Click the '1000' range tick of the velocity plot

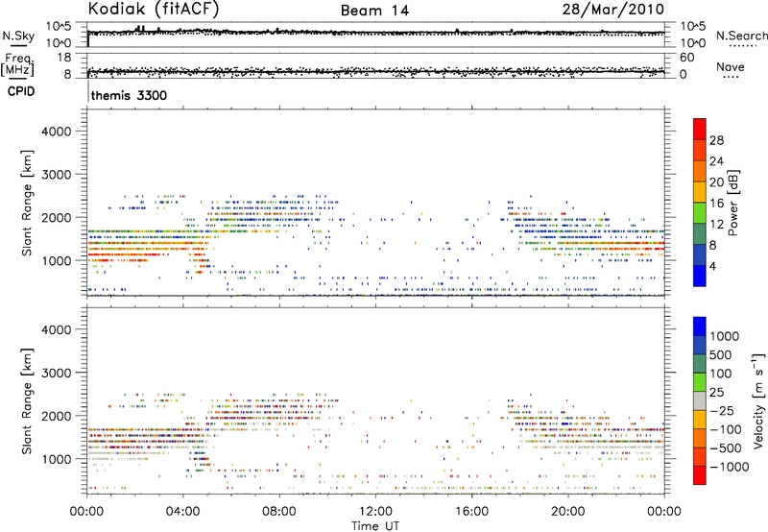(57, 459)
